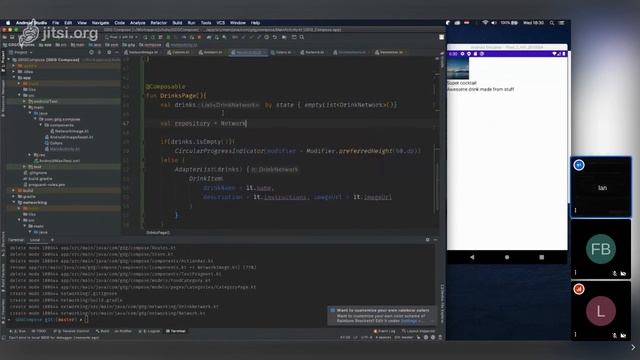640x360 pixels.
Task: Open the VCS menu
Action: click(221, 23)
